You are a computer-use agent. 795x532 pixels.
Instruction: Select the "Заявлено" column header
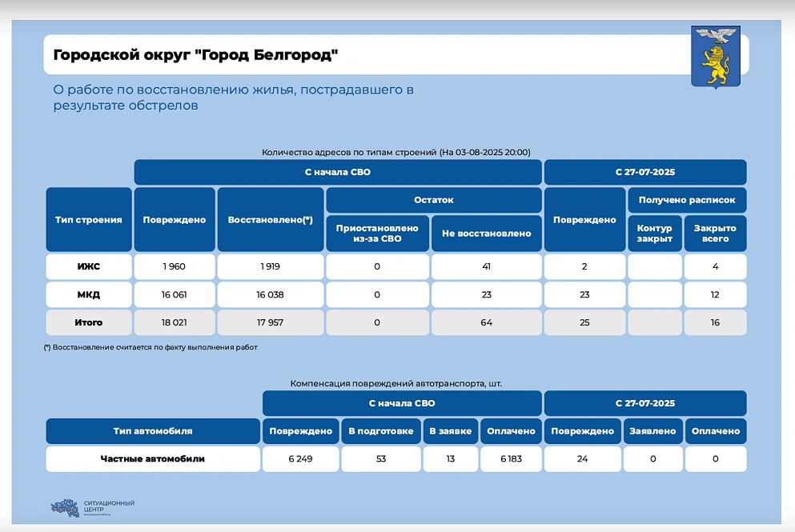654,431
